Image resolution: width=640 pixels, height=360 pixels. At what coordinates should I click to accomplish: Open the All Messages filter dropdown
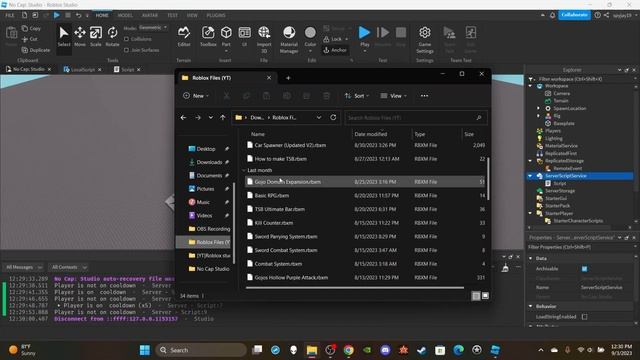tap(24, 267)
